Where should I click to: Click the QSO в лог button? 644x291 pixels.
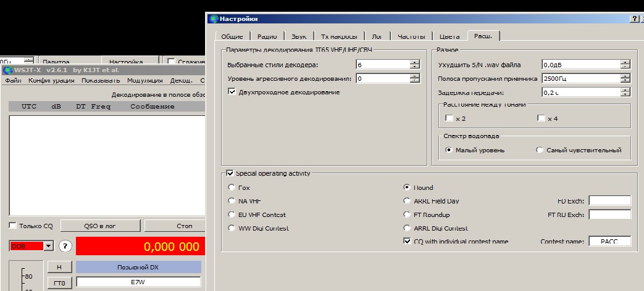99,226
